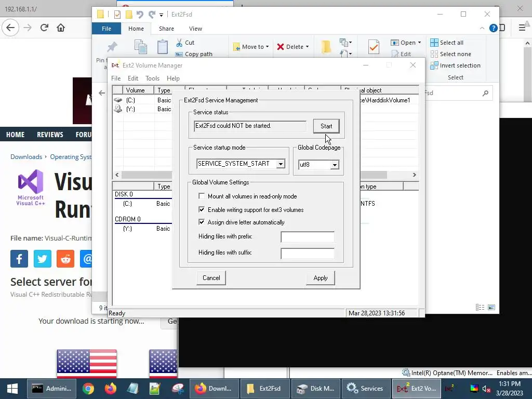This screenshot has width=532, height=399.
Task: Switch Explorer to details view icon
Action: pos(480,308)
